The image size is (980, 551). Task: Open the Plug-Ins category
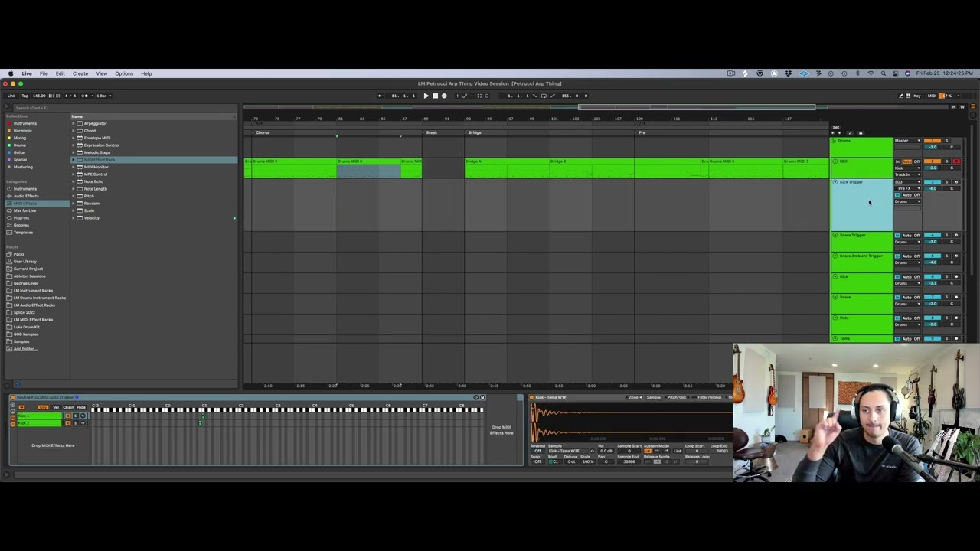21,218
